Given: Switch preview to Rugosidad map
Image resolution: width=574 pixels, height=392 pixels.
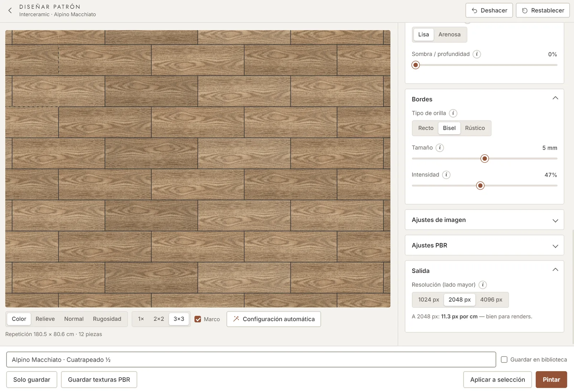Looking at the screenshot, I should [107, 319].
